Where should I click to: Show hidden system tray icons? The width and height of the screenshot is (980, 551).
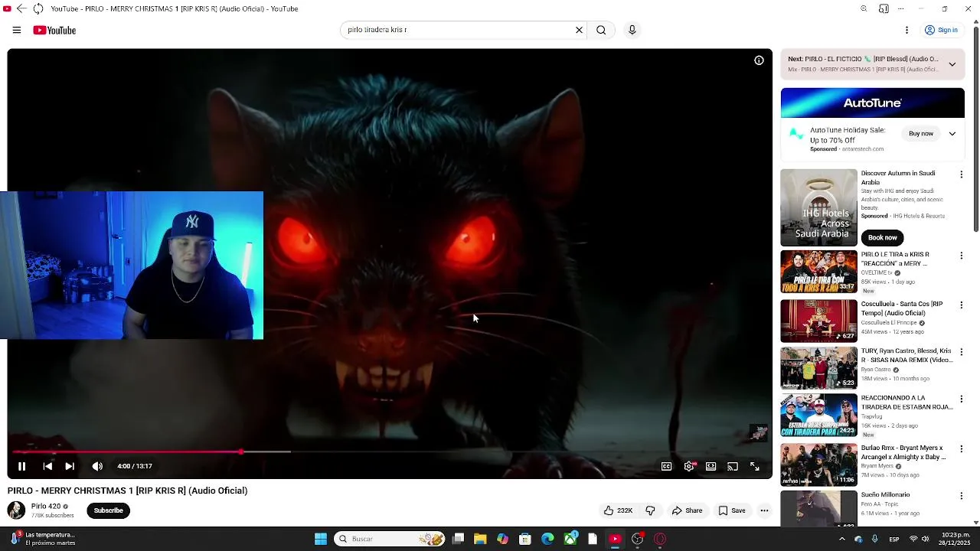[841, 539]
